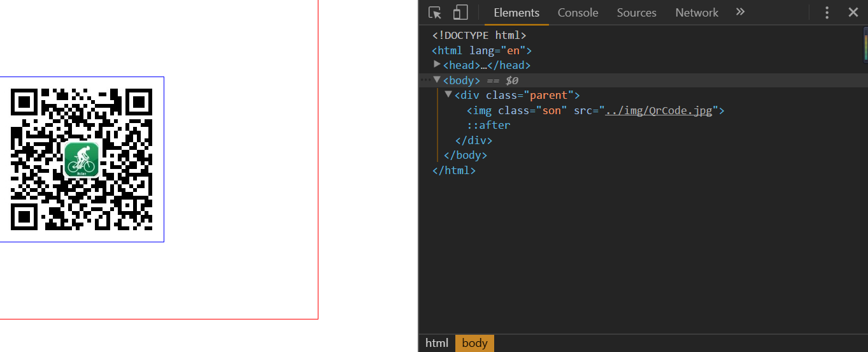Switch to the Console tab
This screenshot has height=352, width=868.
coord(578,13)
